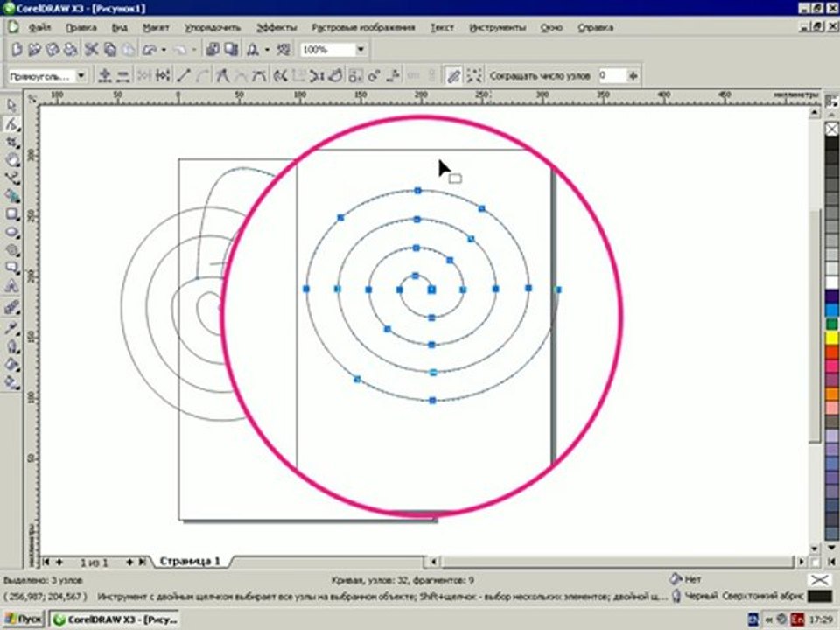Select the Zoom tool in toolbox

[11, 159]
